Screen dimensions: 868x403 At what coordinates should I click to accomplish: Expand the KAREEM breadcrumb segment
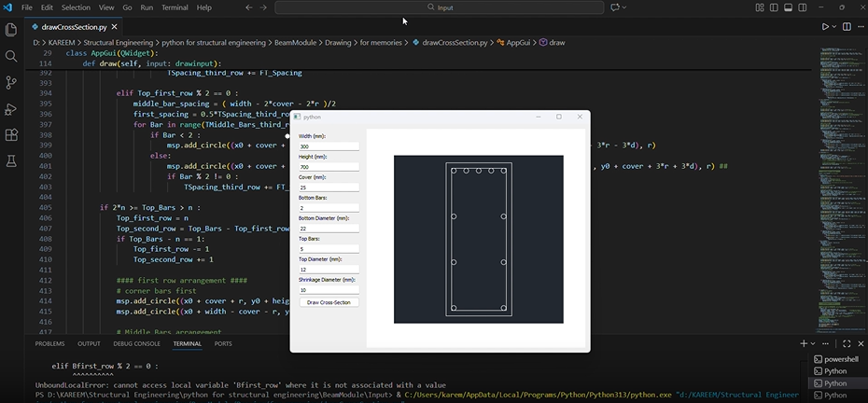click(x=62, y=42)
